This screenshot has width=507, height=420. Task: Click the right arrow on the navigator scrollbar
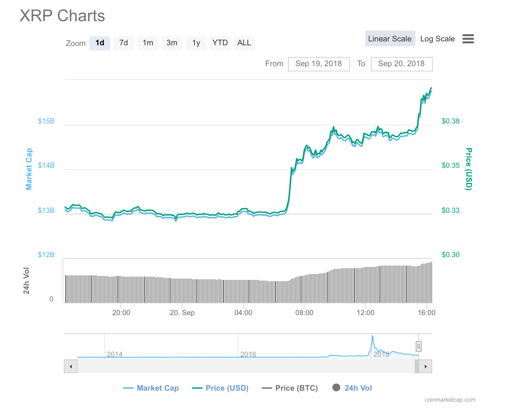coord(425,366)
